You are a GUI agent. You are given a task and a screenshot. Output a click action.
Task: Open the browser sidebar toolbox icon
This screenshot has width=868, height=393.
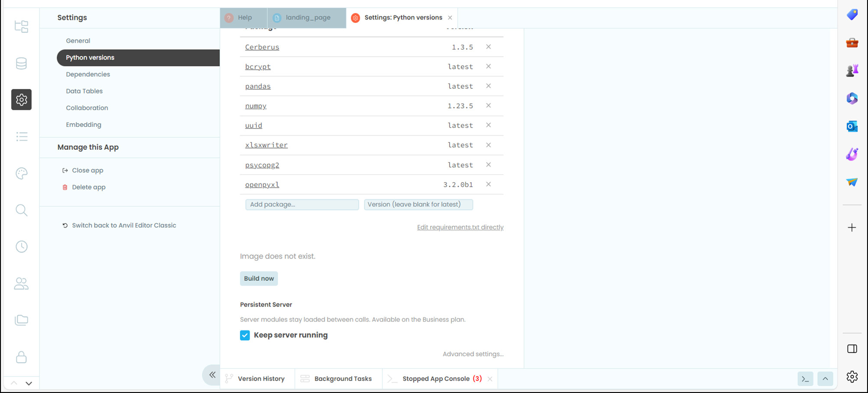pos(852,42)
